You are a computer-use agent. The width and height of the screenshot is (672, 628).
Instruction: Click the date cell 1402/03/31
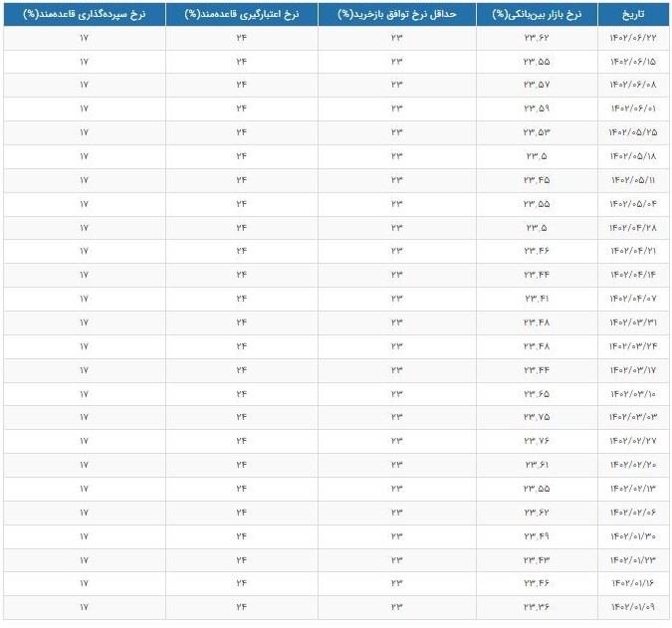tap(633, 322)
